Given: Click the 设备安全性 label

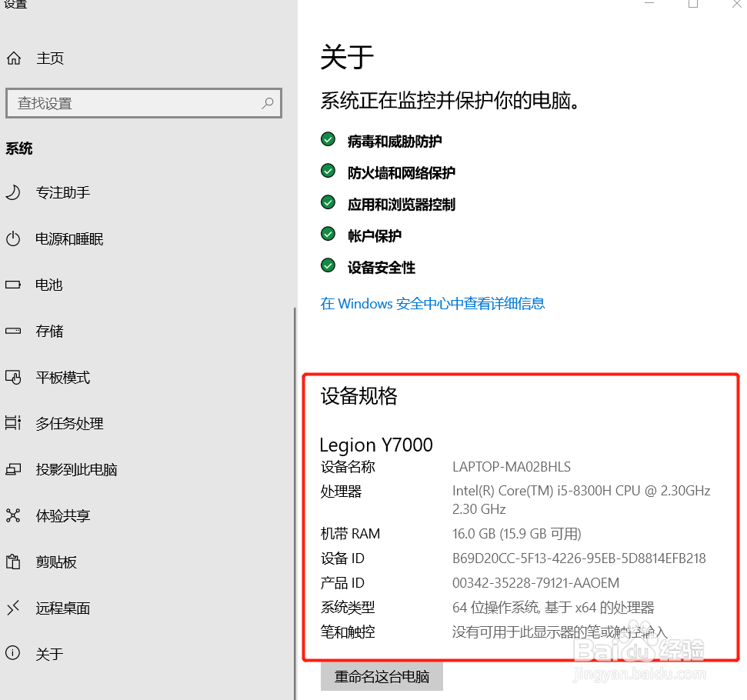Looking at the screenshot, I should [x=381, y=267].
